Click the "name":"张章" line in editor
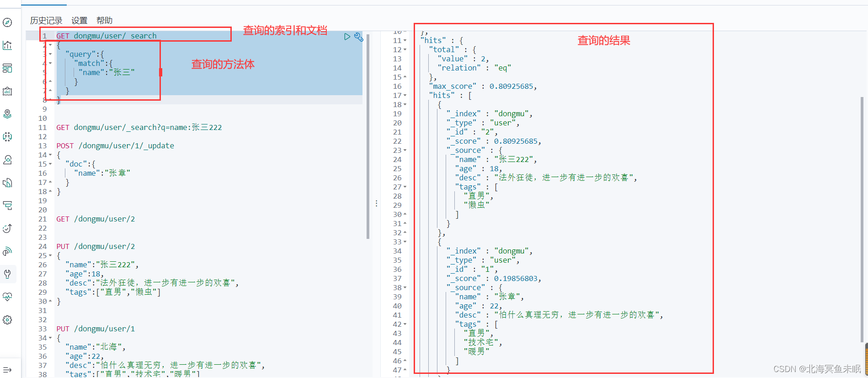This screenshot has width=868, height=378. coord(102,173)
